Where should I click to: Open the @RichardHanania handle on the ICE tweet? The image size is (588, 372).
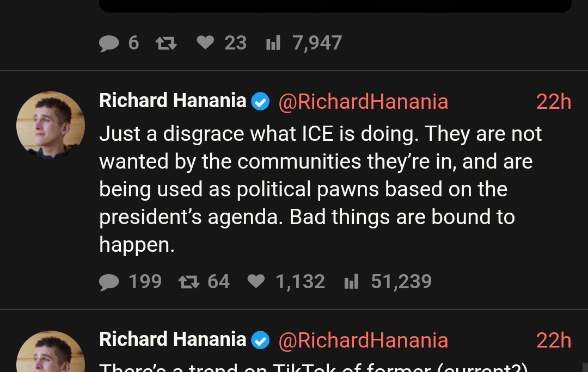(363, 102)
